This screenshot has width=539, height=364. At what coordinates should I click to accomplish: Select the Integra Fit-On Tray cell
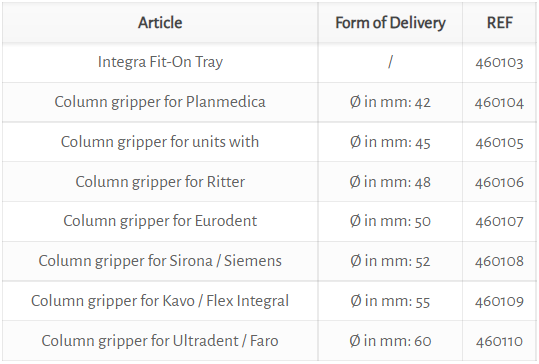pos(160,62)
